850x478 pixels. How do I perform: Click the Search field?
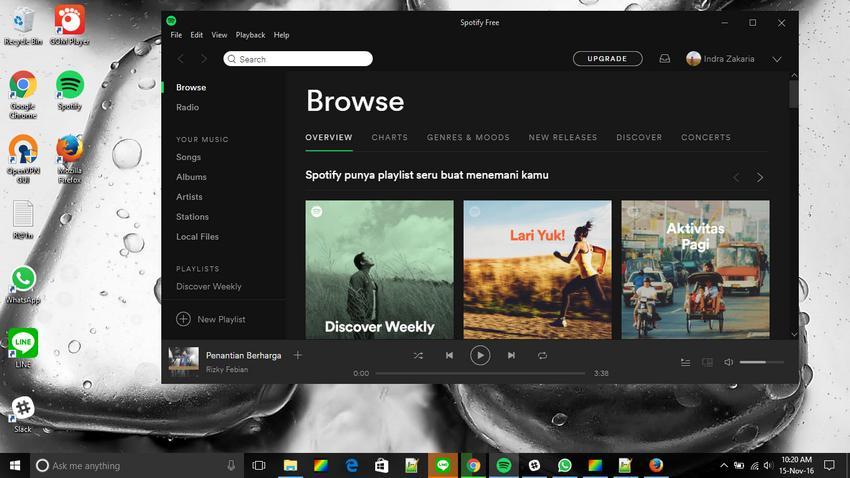pos(298,59)
